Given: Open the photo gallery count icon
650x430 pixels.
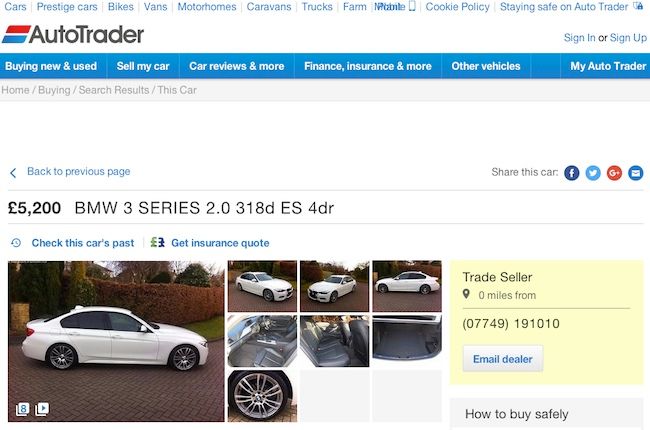Looking at the screenshot, I should (x=22, y=409).
